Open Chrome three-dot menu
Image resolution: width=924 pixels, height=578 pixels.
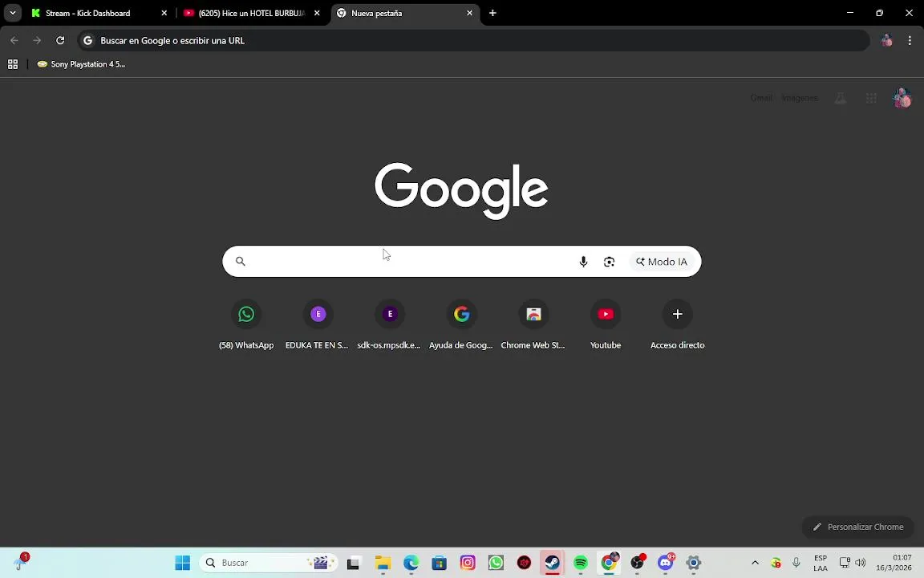tap(910, 40)
